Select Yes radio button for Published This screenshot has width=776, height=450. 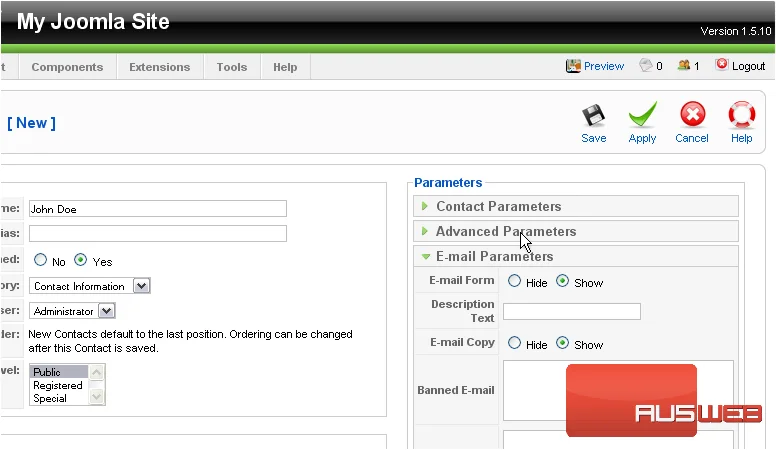coord(80,260)
